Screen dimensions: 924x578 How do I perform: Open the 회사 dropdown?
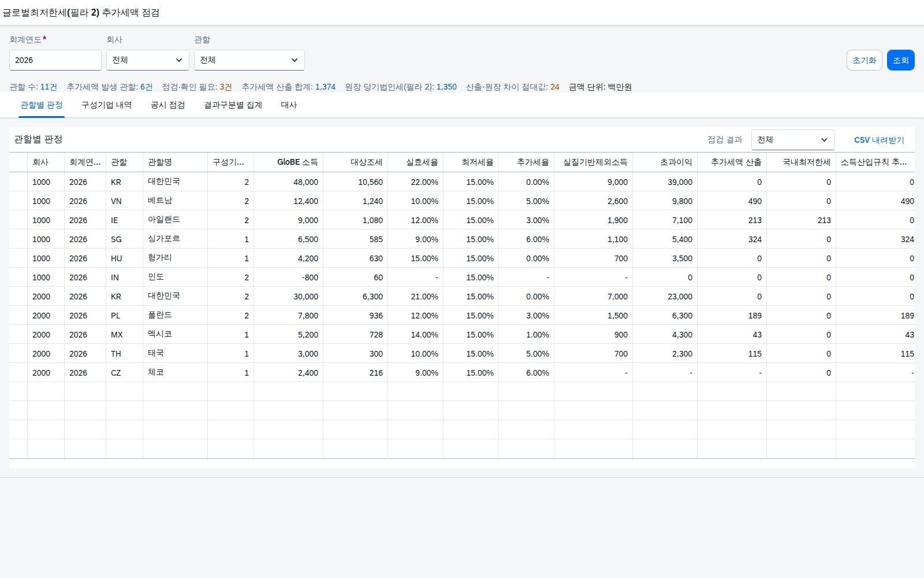148,60
